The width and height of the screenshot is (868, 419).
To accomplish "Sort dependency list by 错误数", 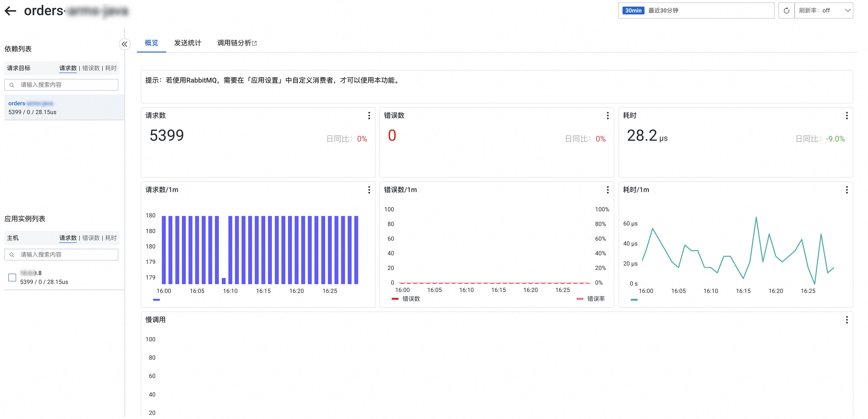I will coord(91,68).
